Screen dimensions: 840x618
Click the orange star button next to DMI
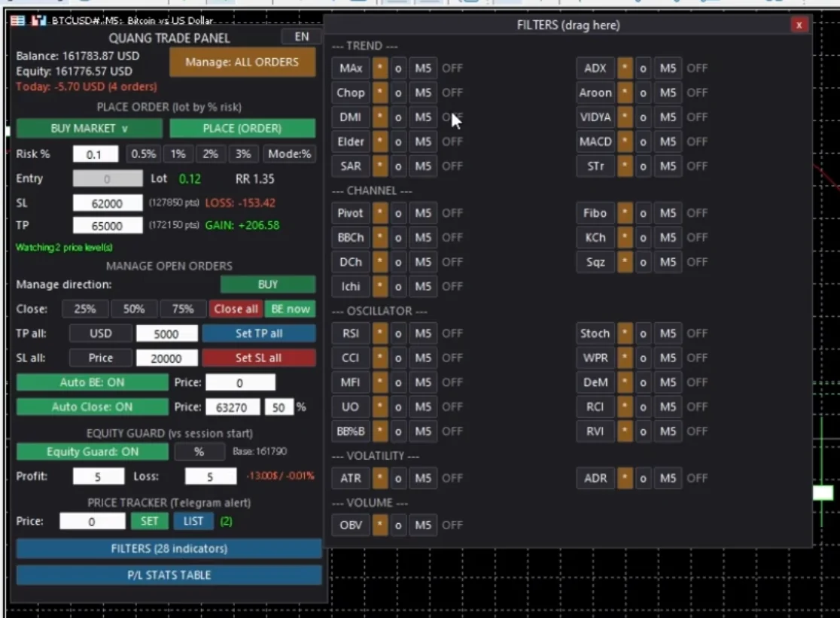click(380, 117)
